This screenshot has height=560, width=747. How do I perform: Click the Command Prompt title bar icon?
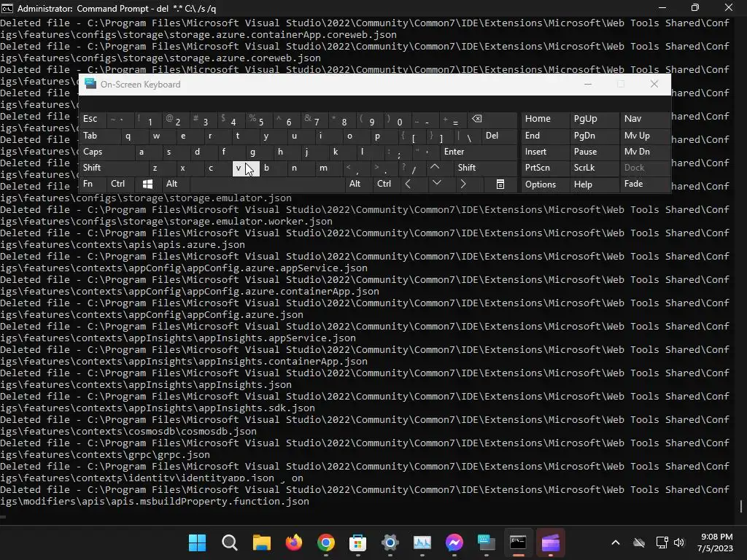click(x=7, y=8)
